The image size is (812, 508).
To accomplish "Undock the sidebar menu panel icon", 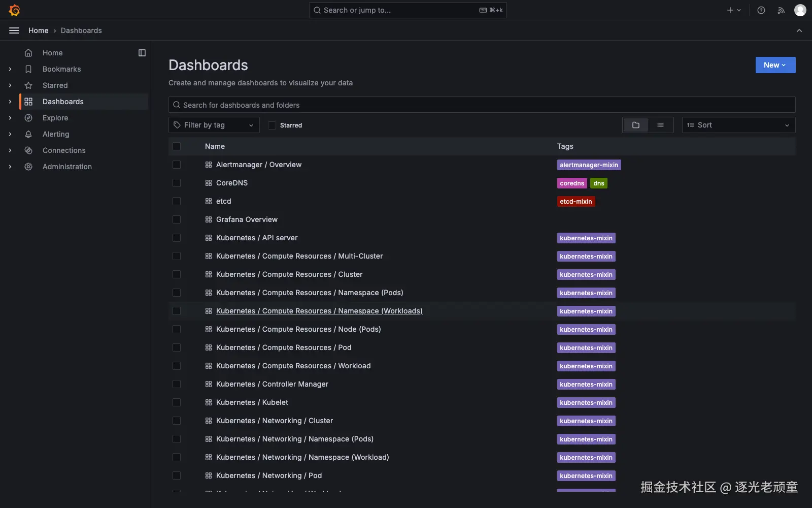I will (142, 53).
